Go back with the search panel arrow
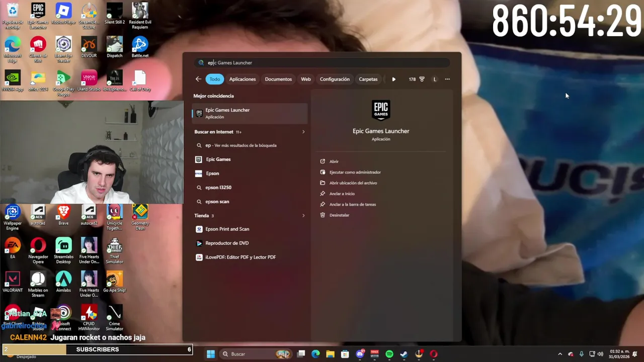 [198, 79]
